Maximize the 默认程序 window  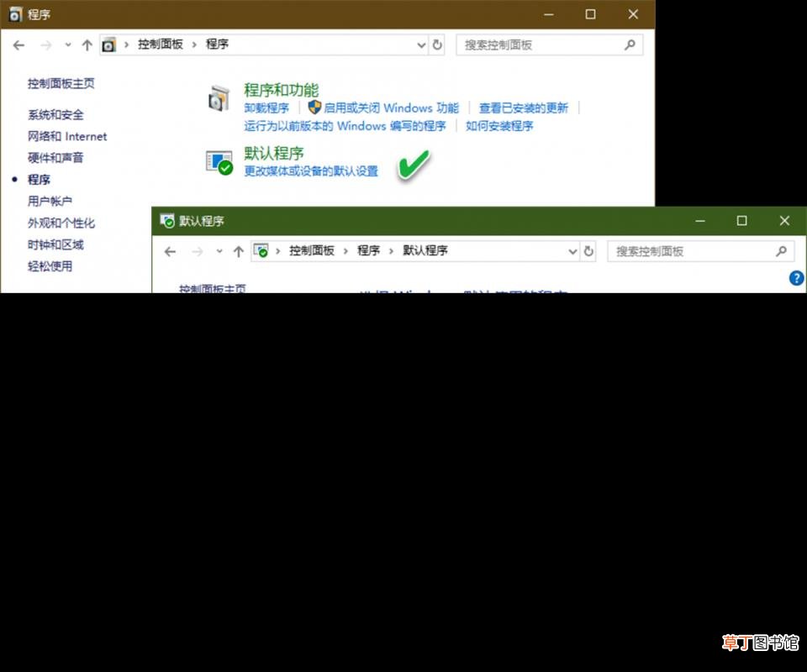pos(741,221)
